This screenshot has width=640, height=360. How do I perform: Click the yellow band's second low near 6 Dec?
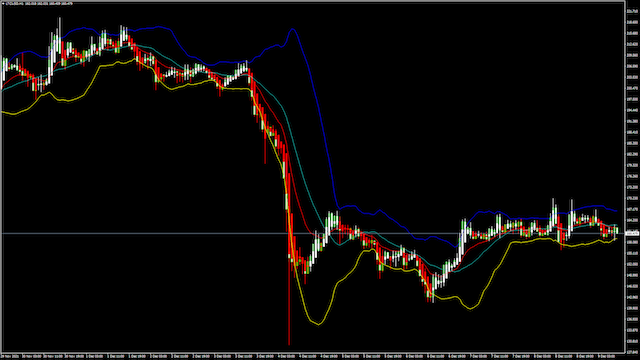[x=470, y=308]
